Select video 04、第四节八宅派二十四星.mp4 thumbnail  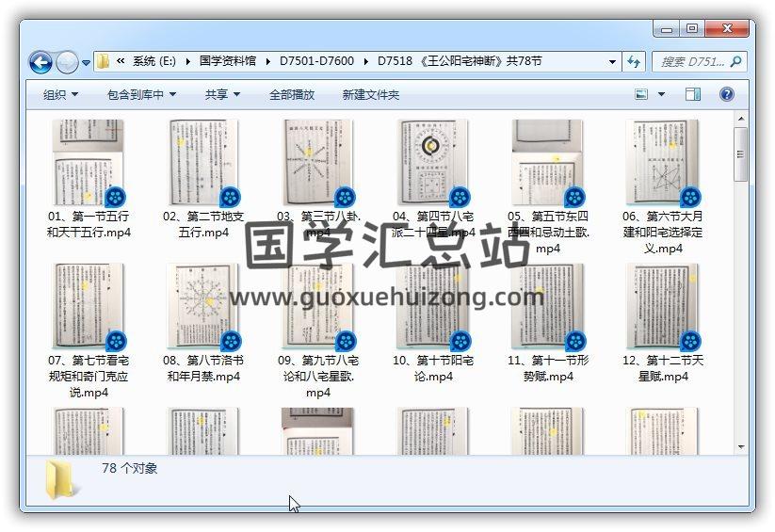point(432,162)
